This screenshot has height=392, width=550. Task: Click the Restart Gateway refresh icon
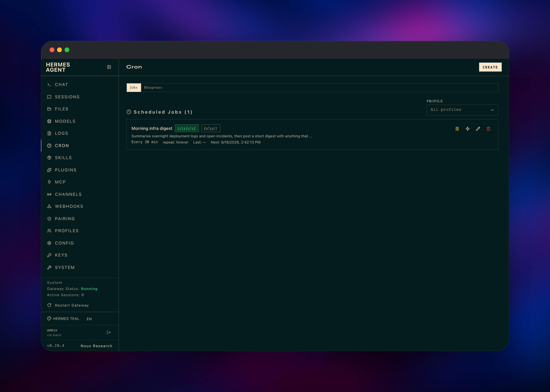(49, 305)
